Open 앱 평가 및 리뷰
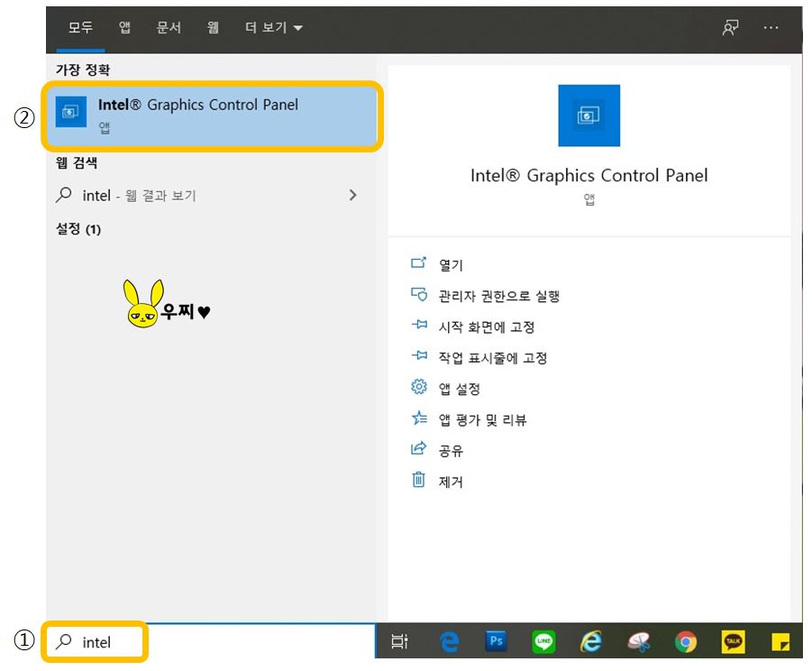Screen dimensions: 812x671 click(x=483, y=420)
